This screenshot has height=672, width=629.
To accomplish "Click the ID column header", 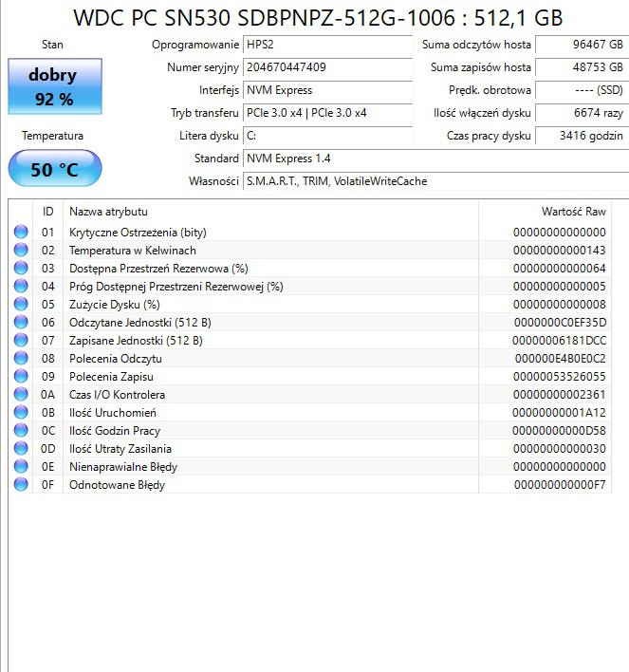I will coord(48,212).
